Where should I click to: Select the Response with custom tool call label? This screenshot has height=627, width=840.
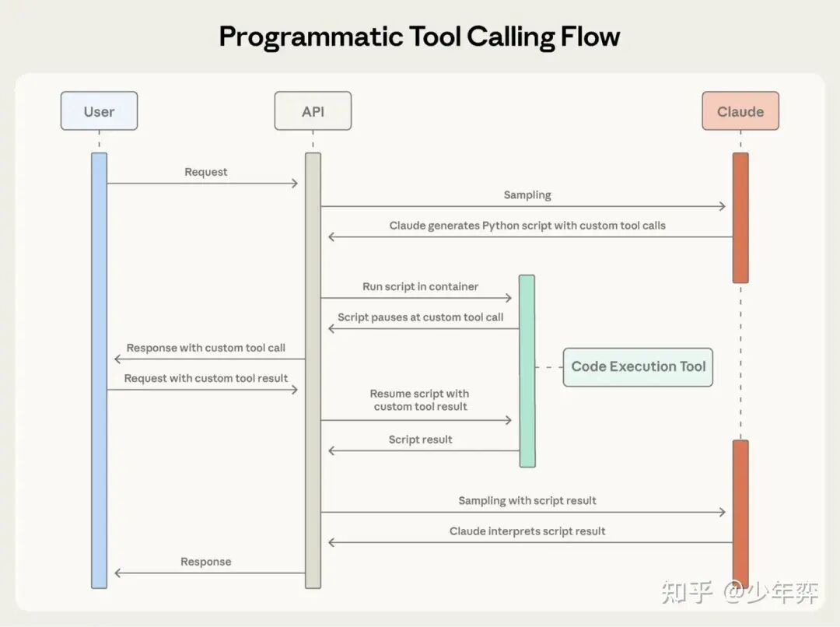pyautogui.click(x=206, y=348)
